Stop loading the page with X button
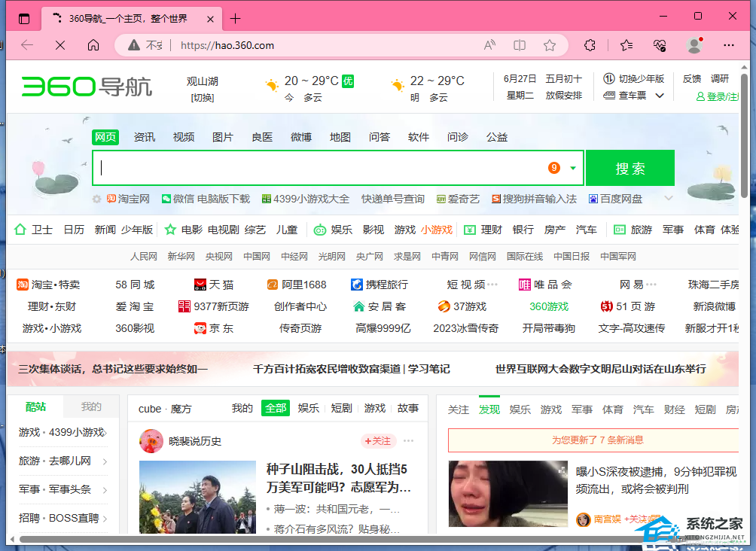 tap(60, 45)
